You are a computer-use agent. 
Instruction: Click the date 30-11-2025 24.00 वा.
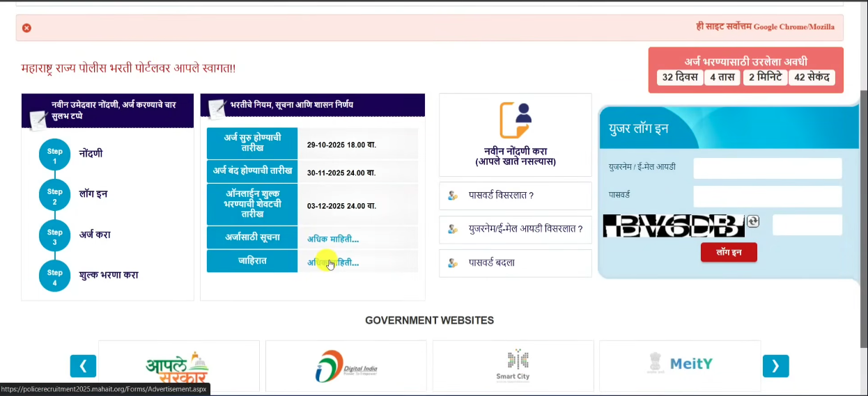tap(341, 173)
